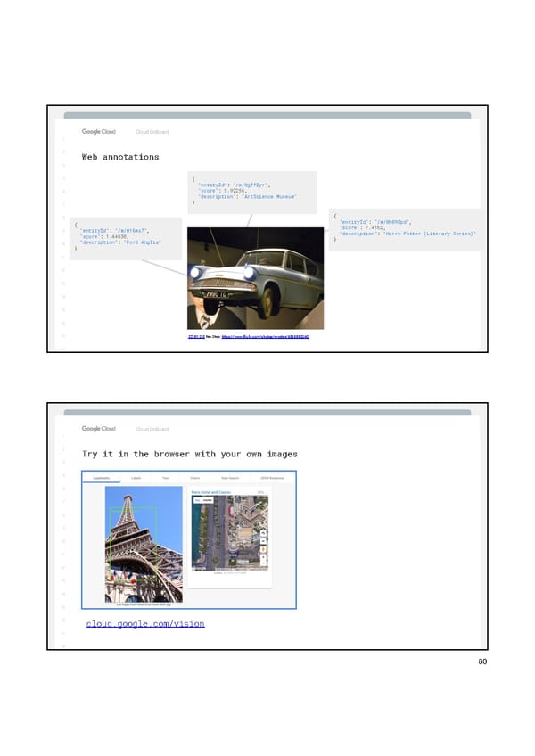Switch to the Labels tab
Viewport: 535px width, 756px height.
point(134,479)
